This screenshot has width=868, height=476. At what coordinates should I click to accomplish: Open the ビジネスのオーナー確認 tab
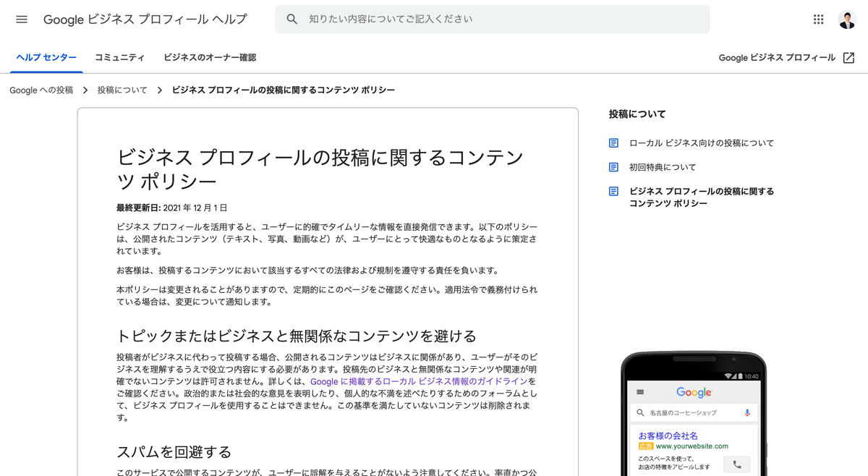click(210, 58)
